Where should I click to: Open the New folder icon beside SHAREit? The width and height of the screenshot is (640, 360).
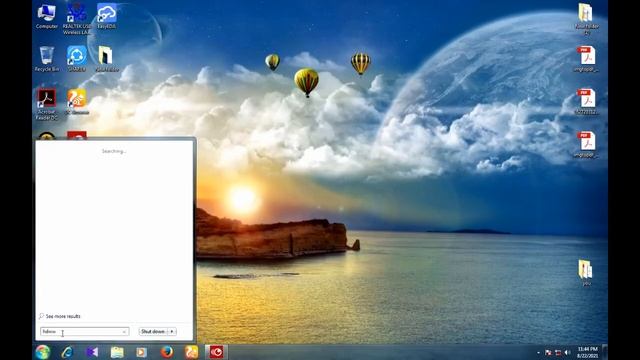pyautogui.click(x=107, y=59)
